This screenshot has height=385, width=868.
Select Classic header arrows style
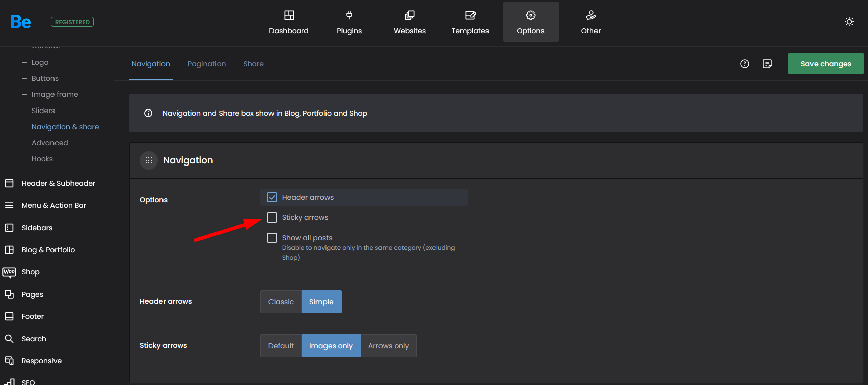(281, 302)
